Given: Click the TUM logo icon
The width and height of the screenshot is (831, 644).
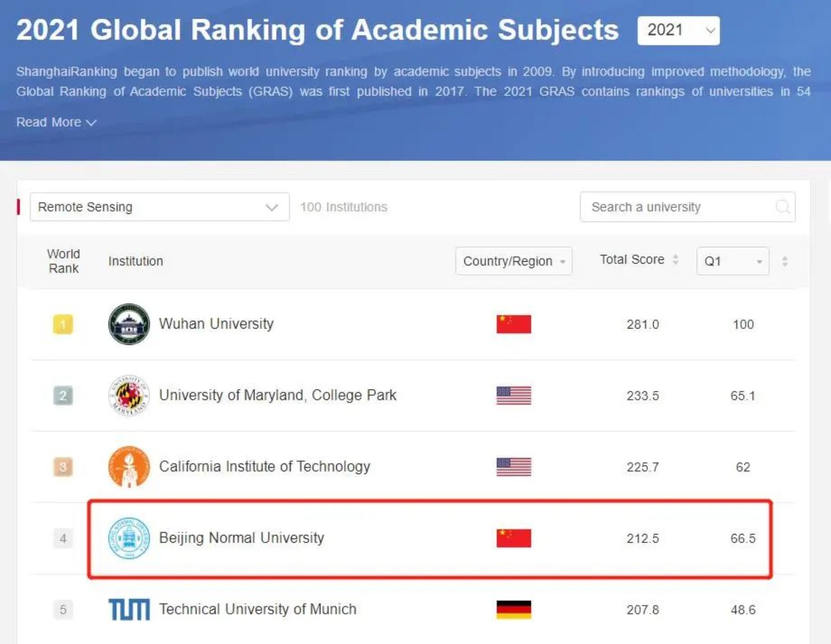Looking at the screenshot, I should (129, 609).
